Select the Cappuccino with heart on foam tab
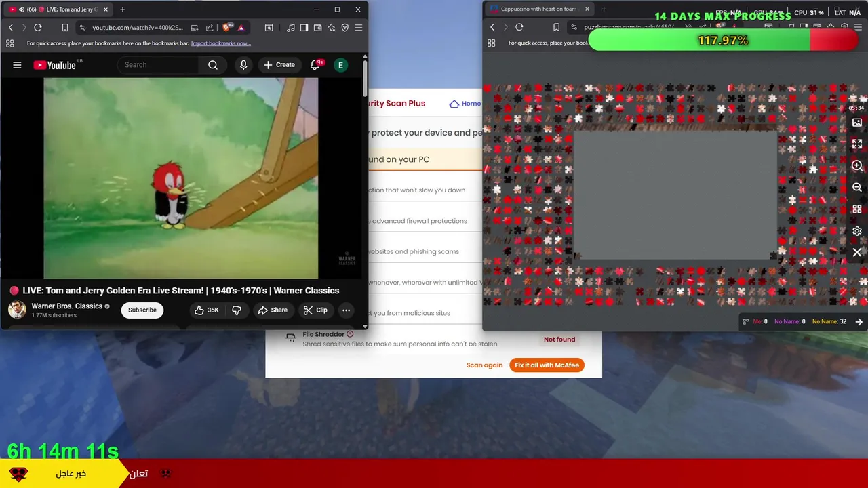The image size is (868, 488). click(x=539, y=9)
